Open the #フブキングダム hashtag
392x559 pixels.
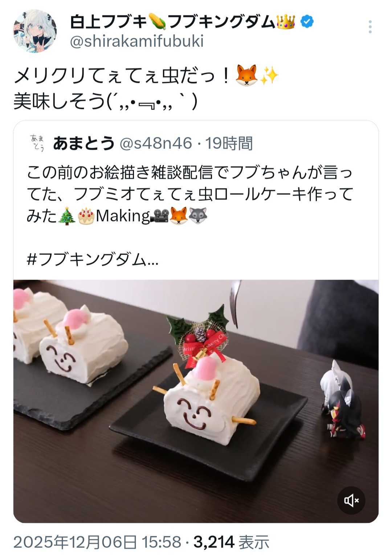tap(92, 260)
